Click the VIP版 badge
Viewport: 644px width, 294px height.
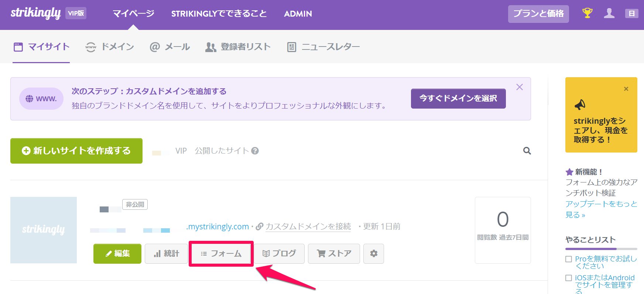76,13
